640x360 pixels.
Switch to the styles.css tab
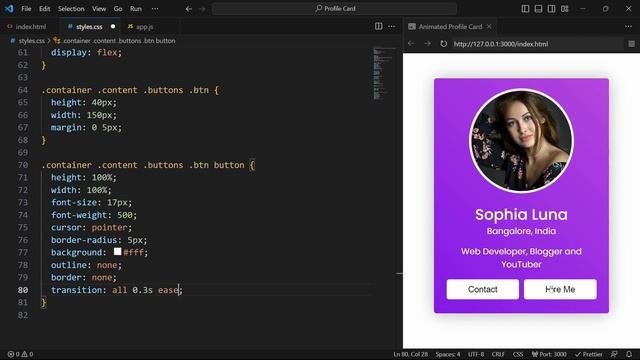[89, 27]
